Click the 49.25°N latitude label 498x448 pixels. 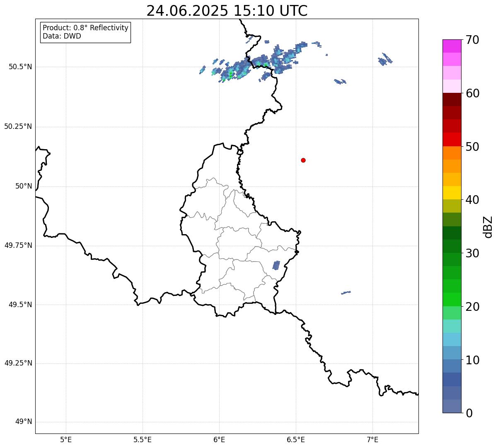(x=18, y=363)
